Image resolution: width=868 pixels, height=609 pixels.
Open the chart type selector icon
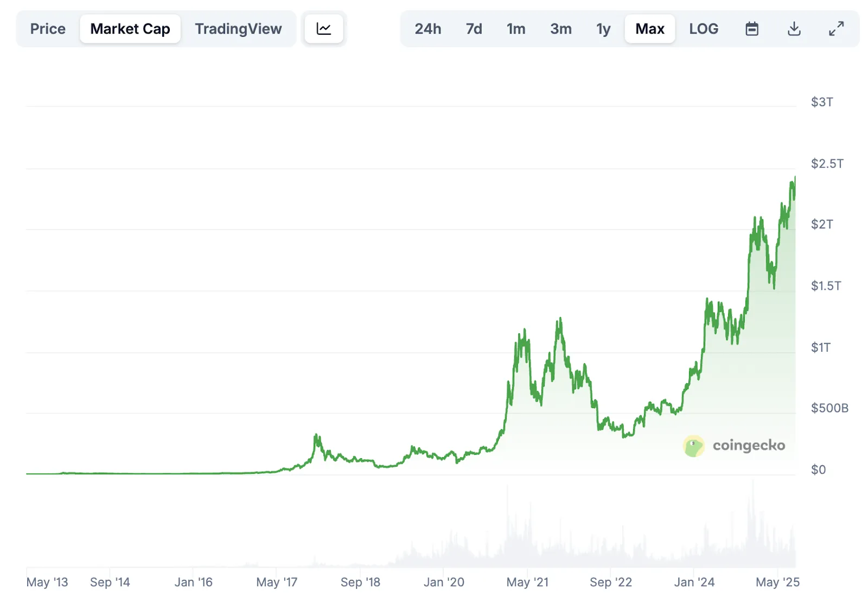coord(323,29)
